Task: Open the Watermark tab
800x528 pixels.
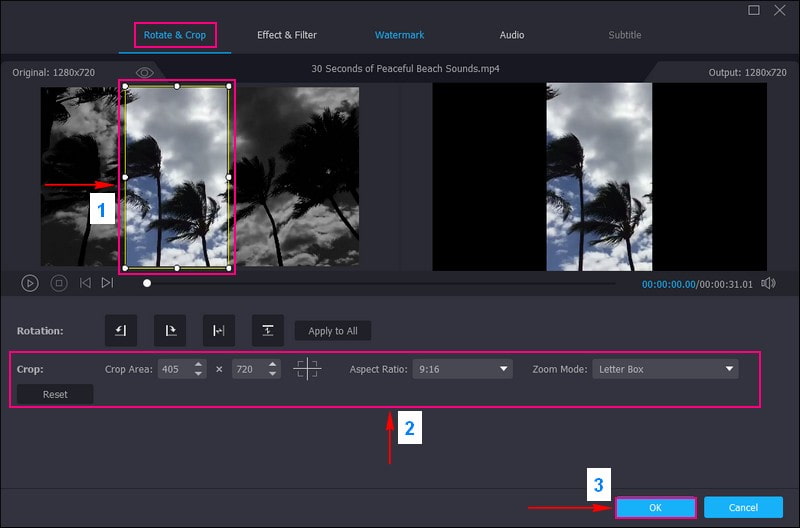Action: 399,35
